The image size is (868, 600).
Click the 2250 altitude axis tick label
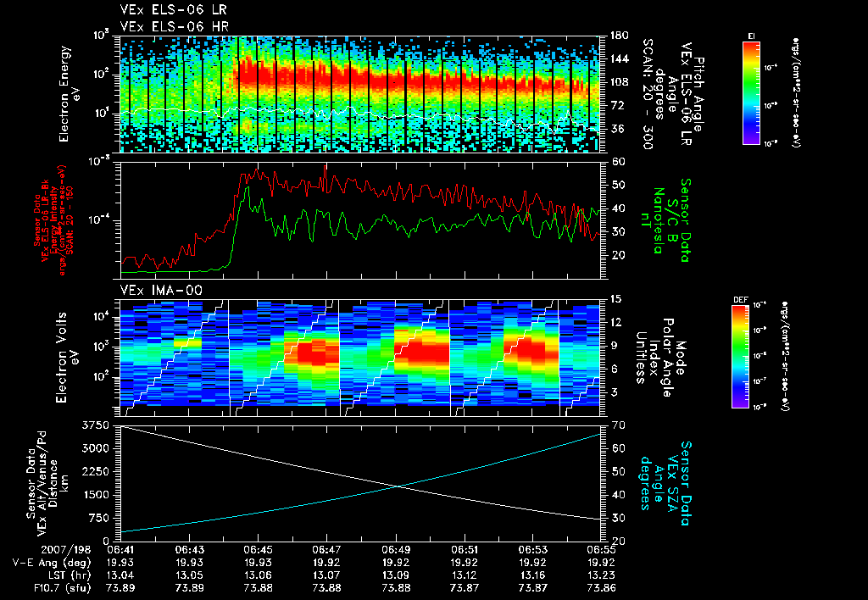[96, 471]
